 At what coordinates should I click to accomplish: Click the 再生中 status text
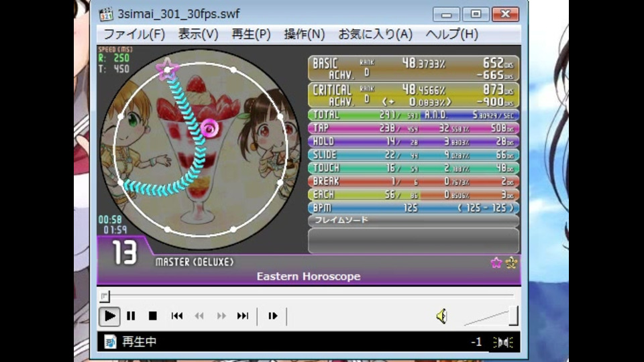[x=140, y=342]
